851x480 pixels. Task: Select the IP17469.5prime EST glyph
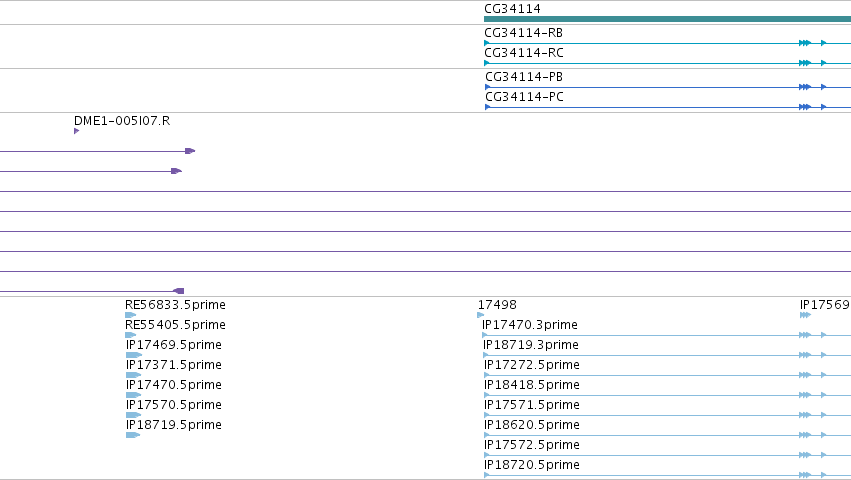(134, 355)
